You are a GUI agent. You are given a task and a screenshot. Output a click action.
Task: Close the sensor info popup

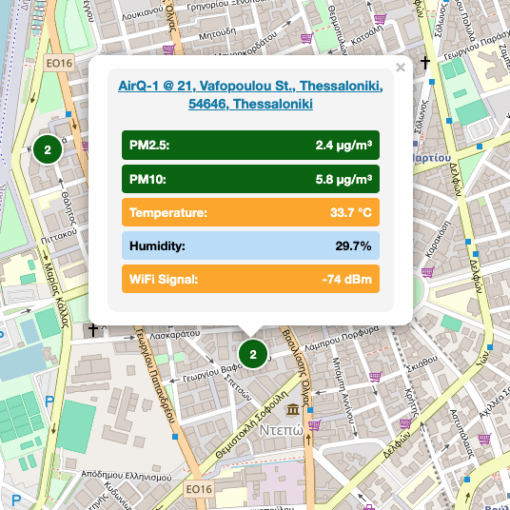click(400, 68)
